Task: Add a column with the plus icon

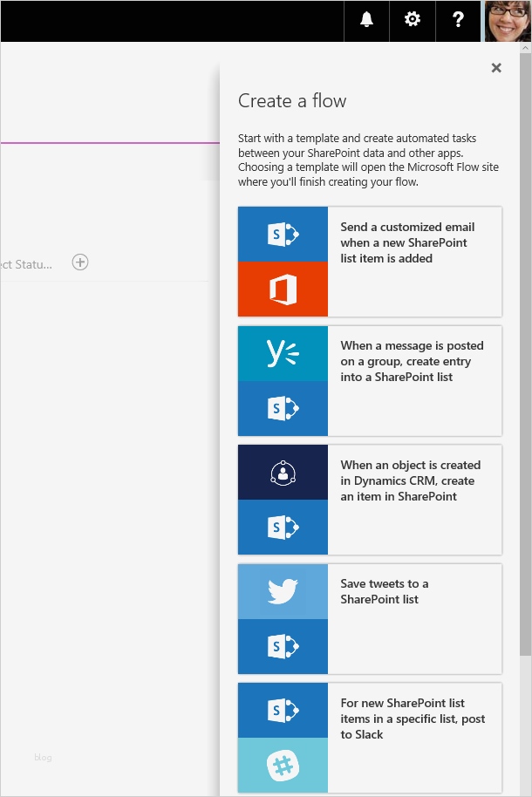Action: click(x=80, y=262)
